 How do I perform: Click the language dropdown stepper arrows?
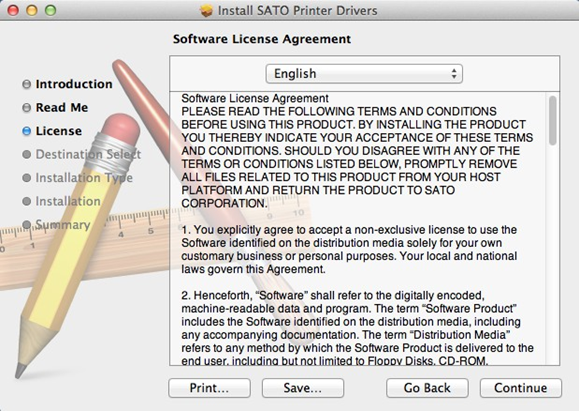(454, 74)
